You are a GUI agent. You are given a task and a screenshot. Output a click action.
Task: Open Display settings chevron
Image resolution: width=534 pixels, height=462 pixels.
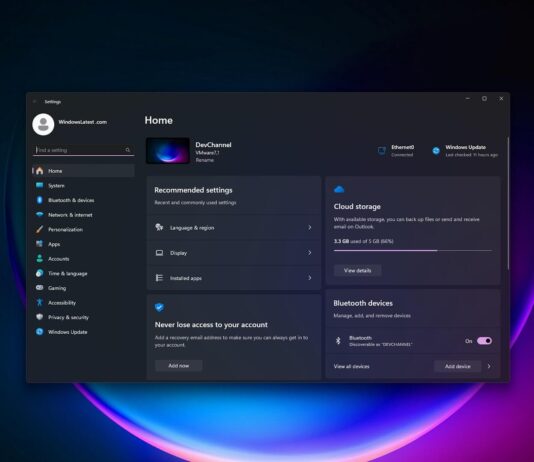pos(310,253)
